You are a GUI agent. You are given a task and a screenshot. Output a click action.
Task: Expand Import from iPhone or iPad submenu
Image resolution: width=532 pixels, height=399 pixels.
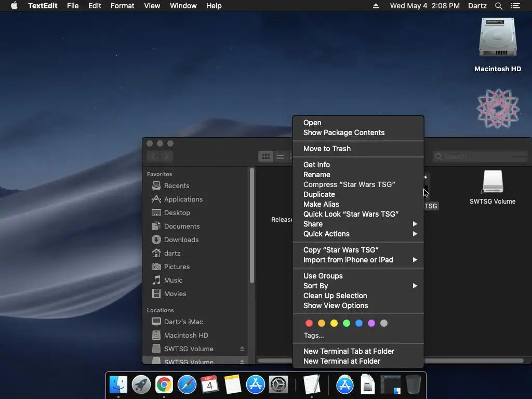point(358,260)
